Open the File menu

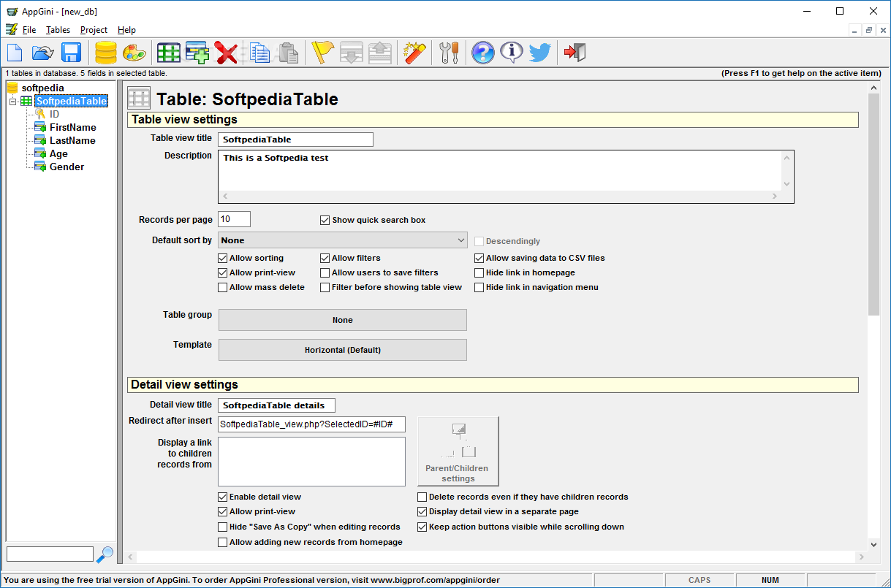point(29,30)
